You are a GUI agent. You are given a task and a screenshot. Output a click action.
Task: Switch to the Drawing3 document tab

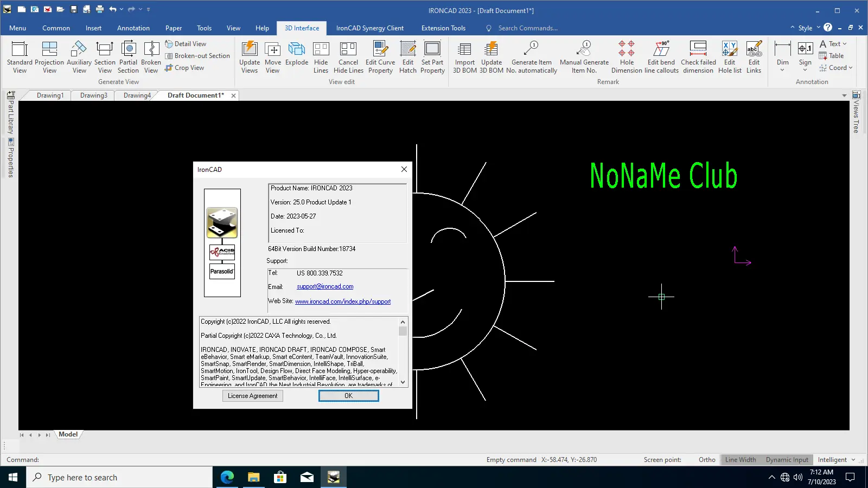click(94, 95)
